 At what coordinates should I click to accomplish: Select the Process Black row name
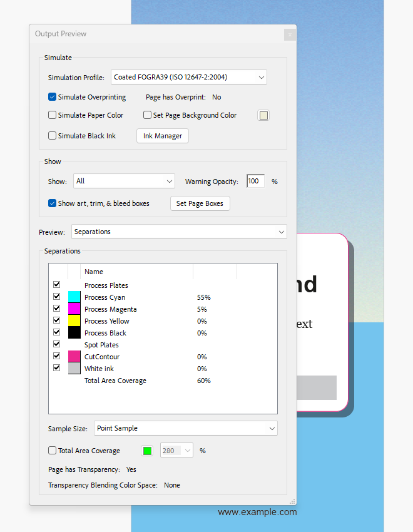[106, 333]
